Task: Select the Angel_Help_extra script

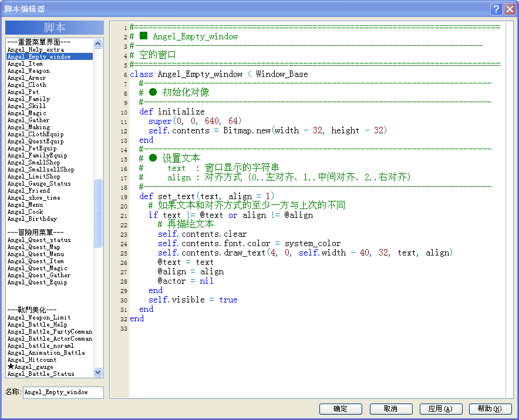Action: [x=36, y=50]
